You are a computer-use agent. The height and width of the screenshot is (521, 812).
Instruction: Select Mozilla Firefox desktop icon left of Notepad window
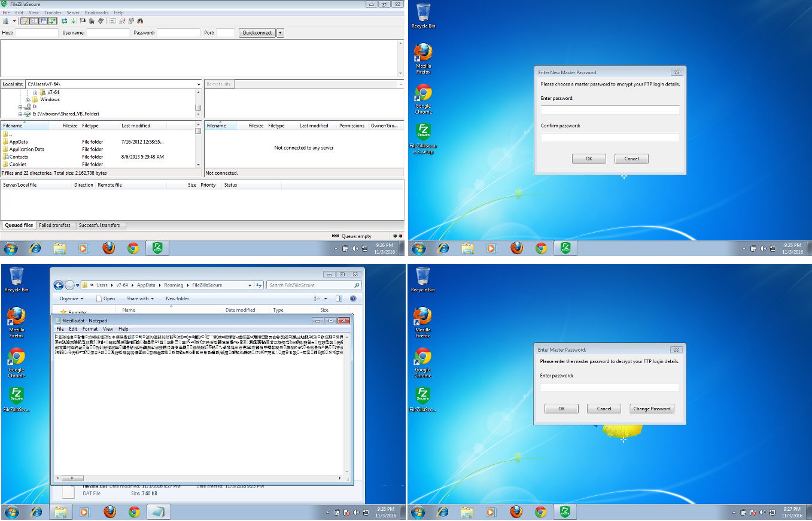(x=16, y=322)
